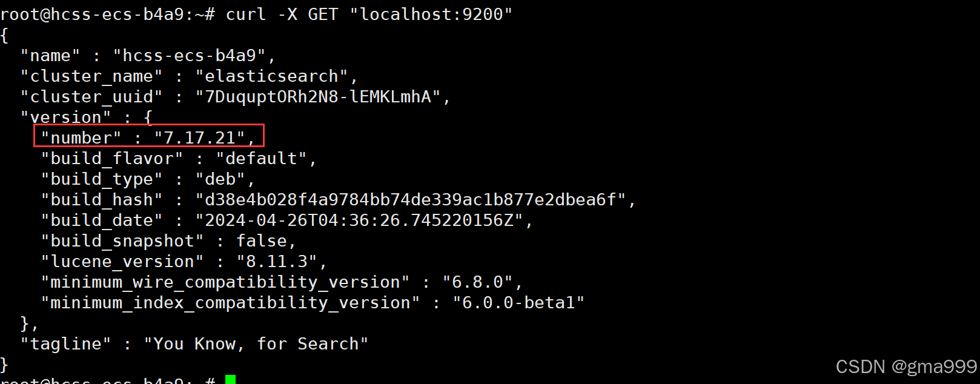Click the "6.8.0" wire compatibility value
980x384 pixels.
tap(477, 282)
